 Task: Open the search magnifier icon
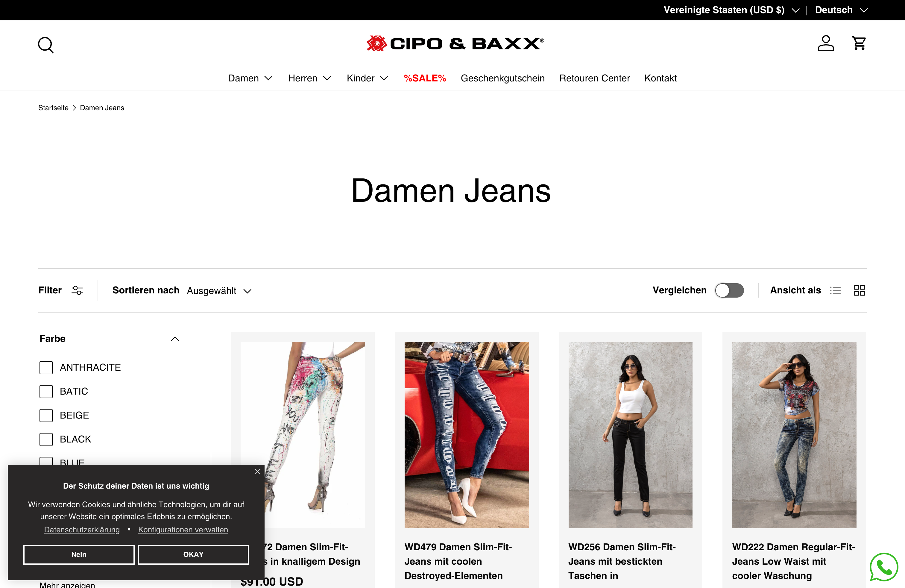(x=45, y=45)
